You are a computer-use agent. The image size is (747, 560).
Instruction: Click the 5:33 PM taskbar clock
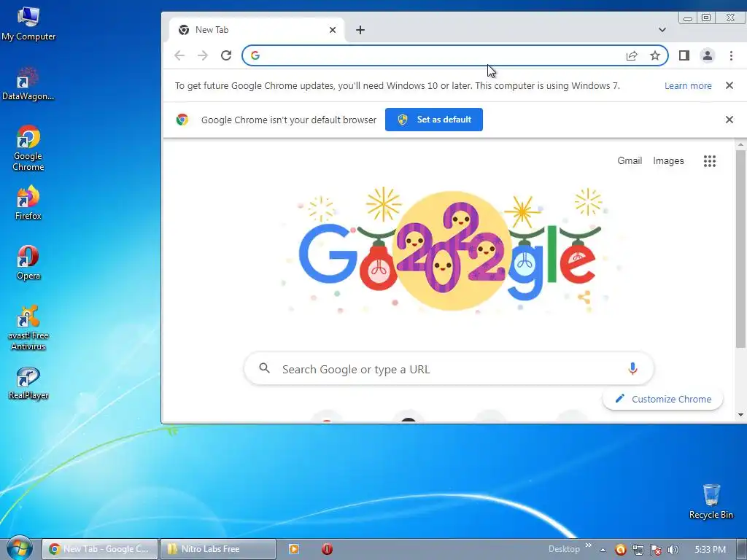click(710, 549)
